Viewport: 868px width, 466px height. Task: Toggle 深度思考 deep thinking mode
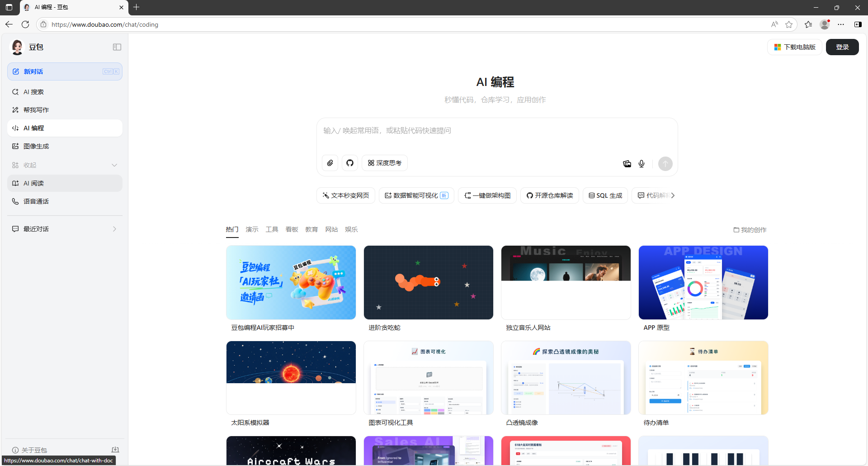click(385, 163)
